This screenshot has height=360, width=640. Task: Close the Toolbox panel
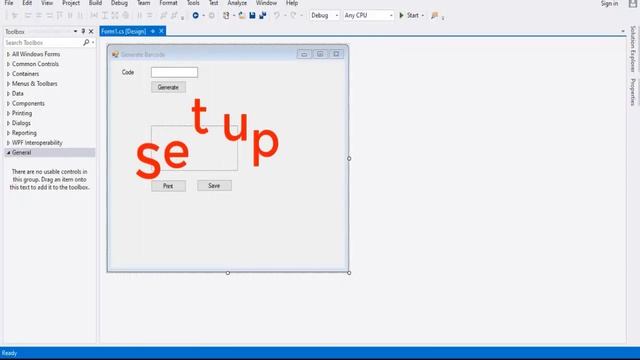point(91,31)
